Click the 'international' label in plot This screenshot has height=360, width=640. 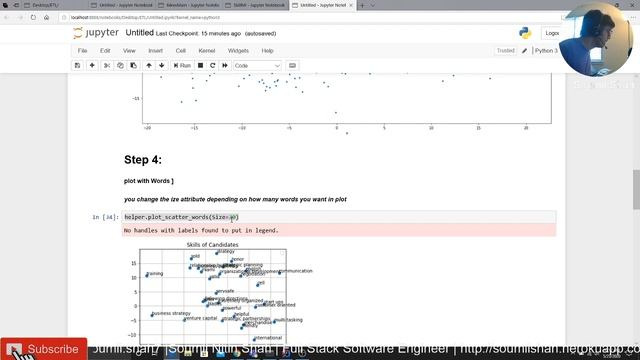(268, 338)
